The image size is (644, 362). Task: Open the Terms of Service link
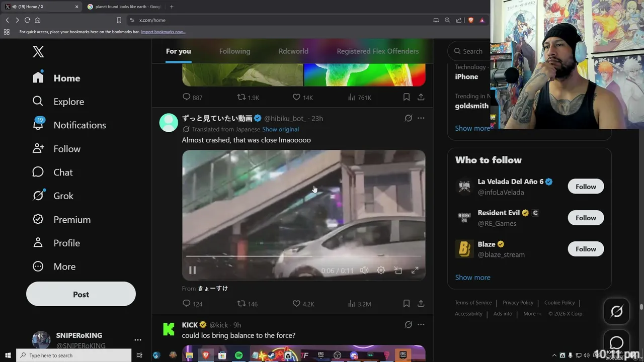click(473, 303)
